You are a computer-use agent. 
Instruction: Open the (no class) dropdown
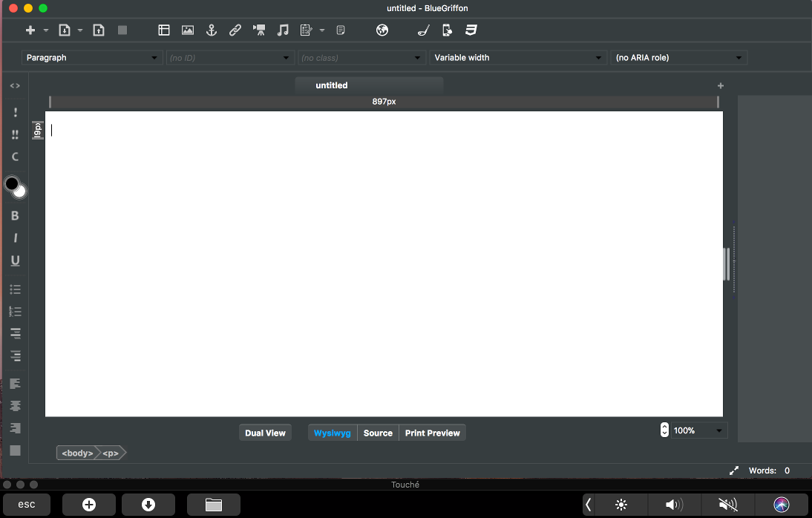[361, 57]
